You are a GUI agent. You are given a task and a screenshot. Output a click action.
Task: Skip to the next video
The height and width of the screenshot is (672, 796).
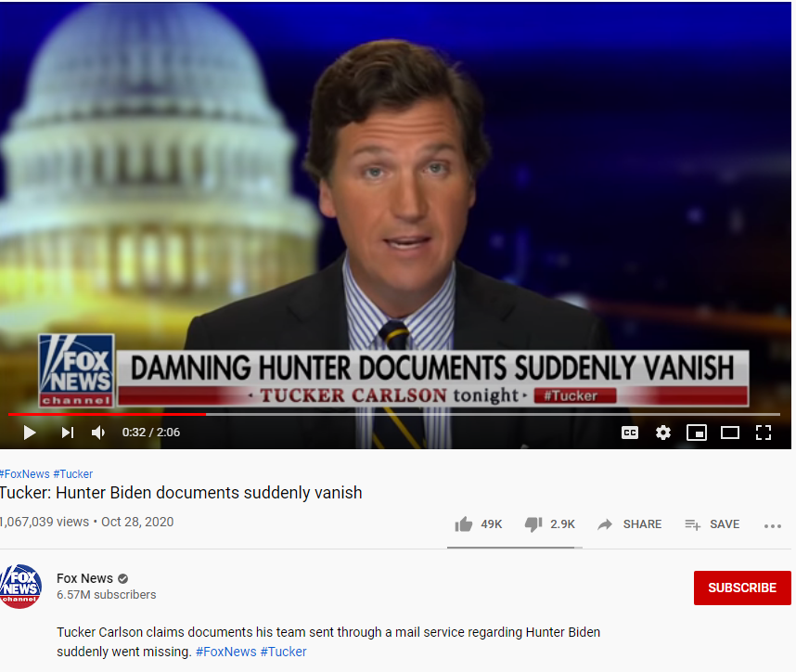click(68, 433)
